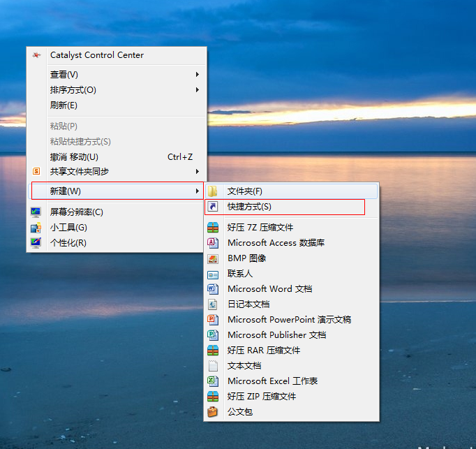Screen dimensions: 476x449
Task: Click the ZIP archive icon
Action: [x=213, y=397]
